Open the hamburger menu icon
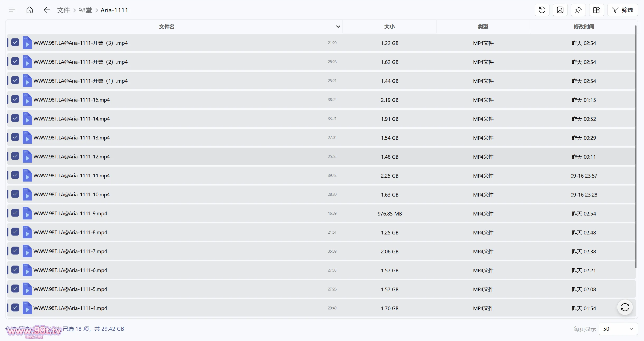The width and height of the screenshot is (644, 341). pos(12,10)
